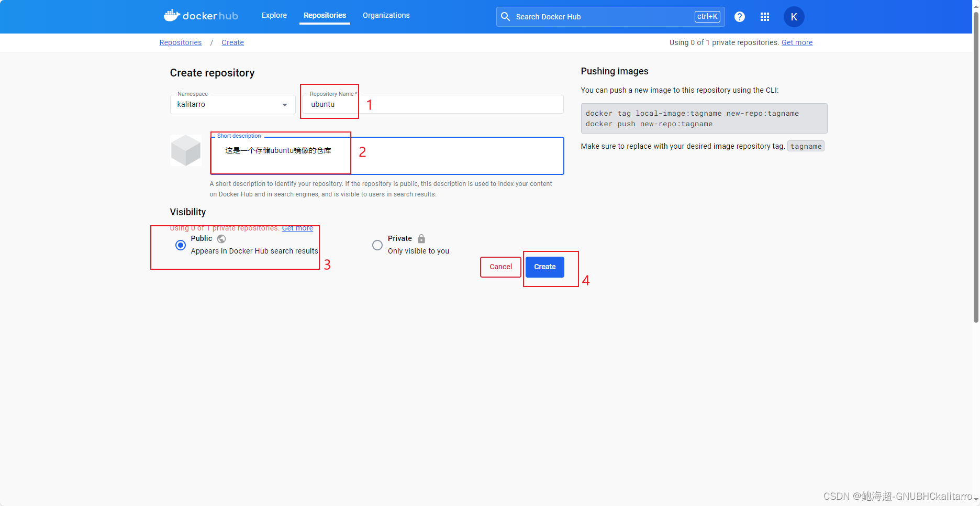
Task: Open the K user avatar menu
Action: [x=794, y=17]
